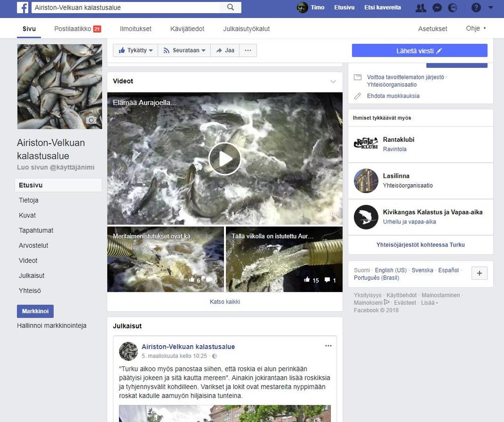This screenshot has height=422, width=504.
Task: Open the Tykätty dropdown
Action: pos(135,51)
